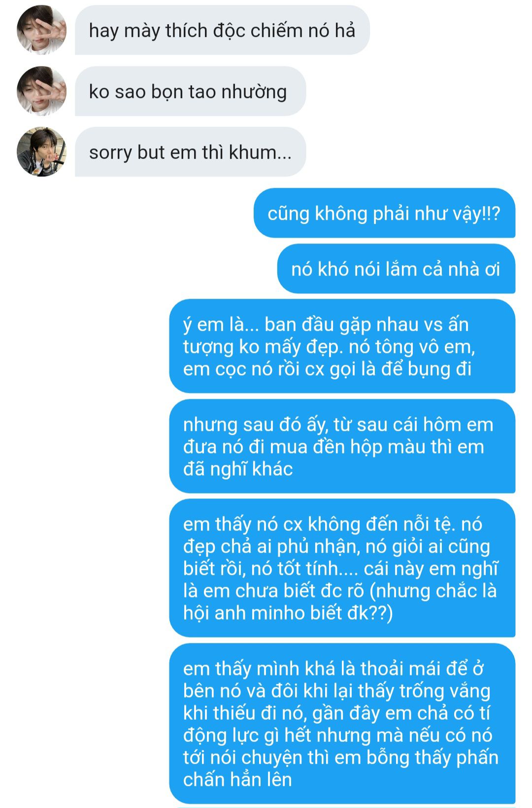Screen dimensions: 532x808
Task: Select the "ko sao bọn tao nhường" message
Action: point(190,91)
